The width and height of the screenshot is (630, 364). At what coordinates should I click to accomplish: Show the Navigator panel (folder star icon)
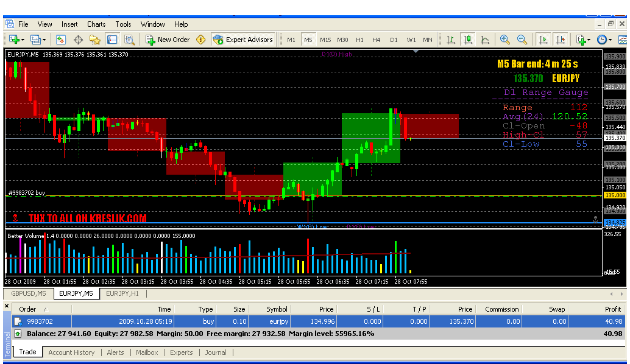95,40
